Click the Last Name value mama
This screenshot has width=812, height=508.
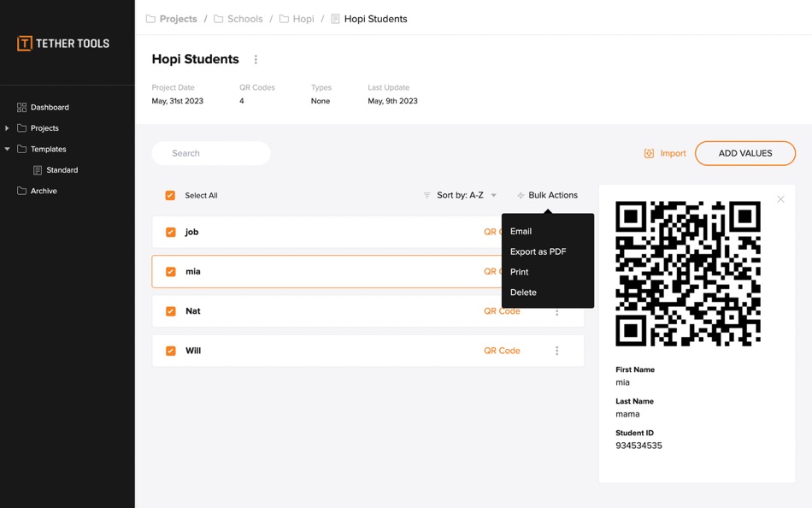[627, 414]
